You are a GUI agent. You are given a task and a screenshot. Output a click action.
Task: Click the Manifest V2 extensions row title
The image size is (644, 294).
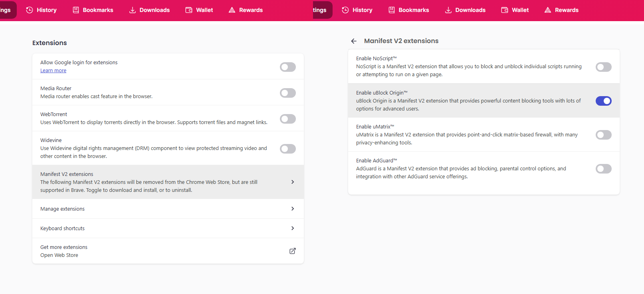coord(67,174)
